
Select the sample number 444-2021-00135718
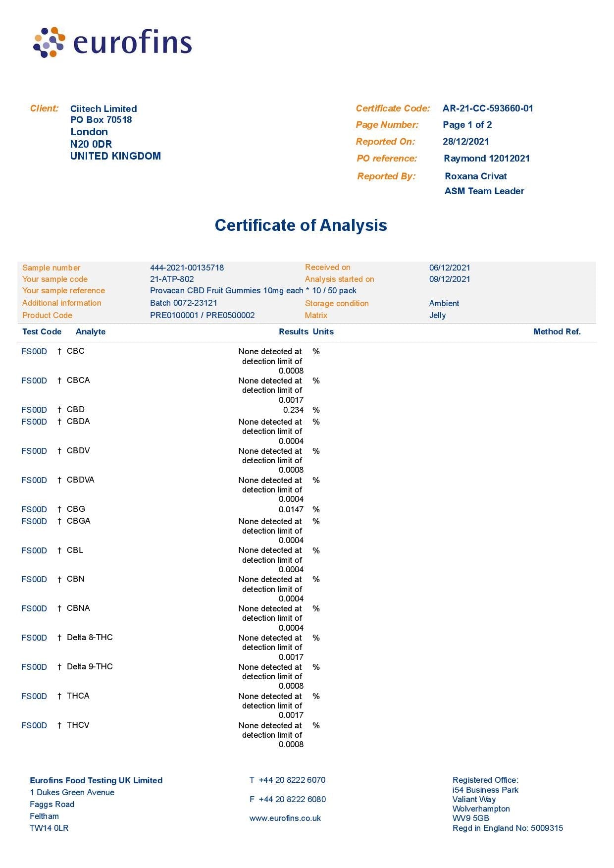click(x=187, y=268)
